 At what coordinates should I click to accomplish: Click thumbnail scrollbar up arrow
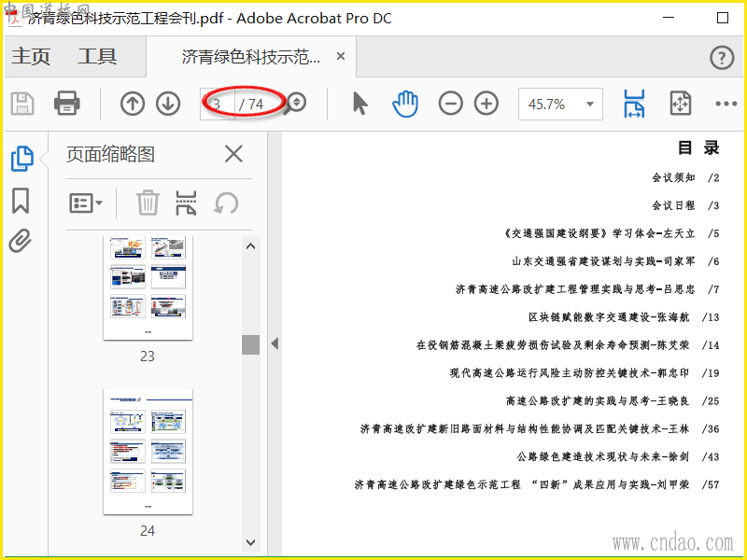[250, 246]
